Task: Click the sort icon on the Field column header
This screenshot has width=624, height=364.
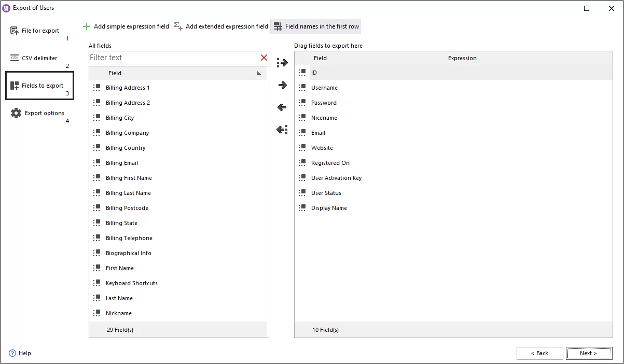Action: (x=258, y=73)
